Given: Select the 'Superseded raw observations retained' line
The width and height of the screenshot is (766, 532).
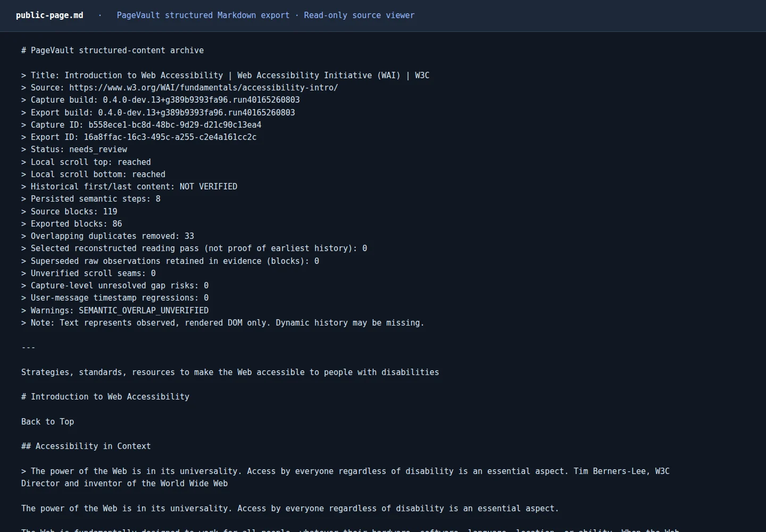Looking at the screenshot, I should pyautogui.click(x=170, y=261).
